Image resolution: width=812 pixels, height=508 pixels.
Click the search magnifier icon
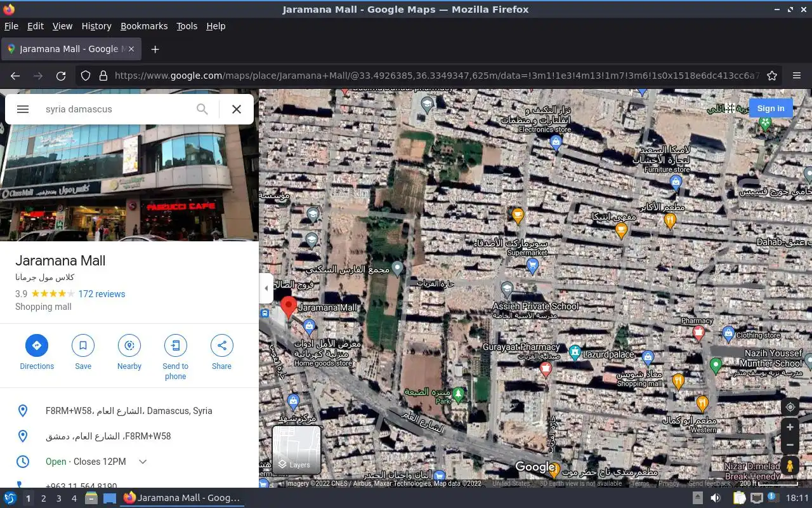202,109
